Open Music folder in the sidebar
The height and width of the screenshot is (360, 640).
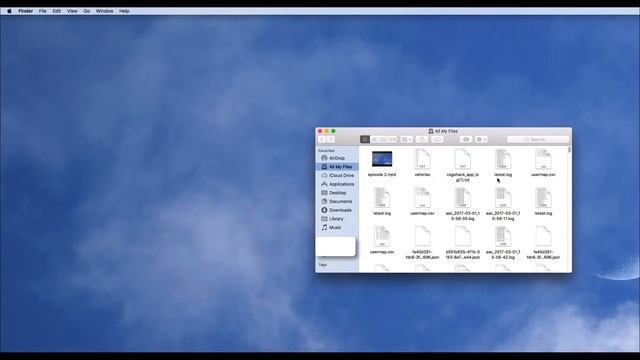click(x=337, y=228)
